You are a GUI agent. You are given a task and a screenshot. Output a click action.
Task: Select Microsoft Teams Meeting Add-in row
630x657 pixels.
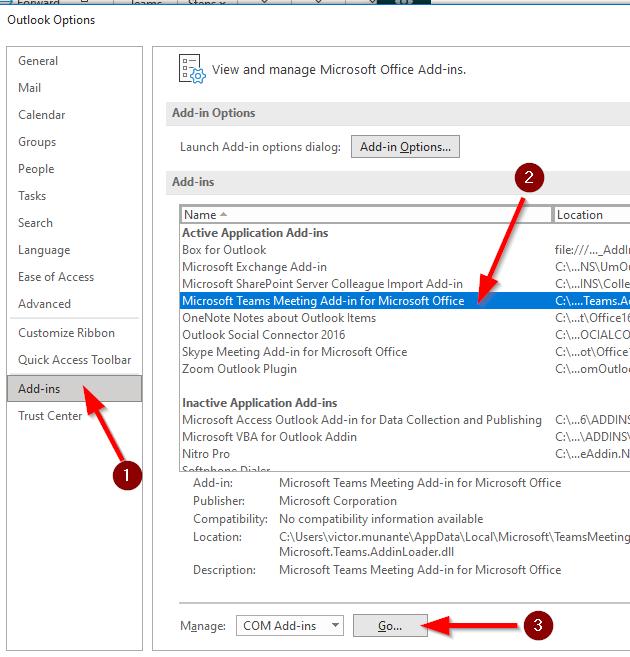(x=323, y=301)
